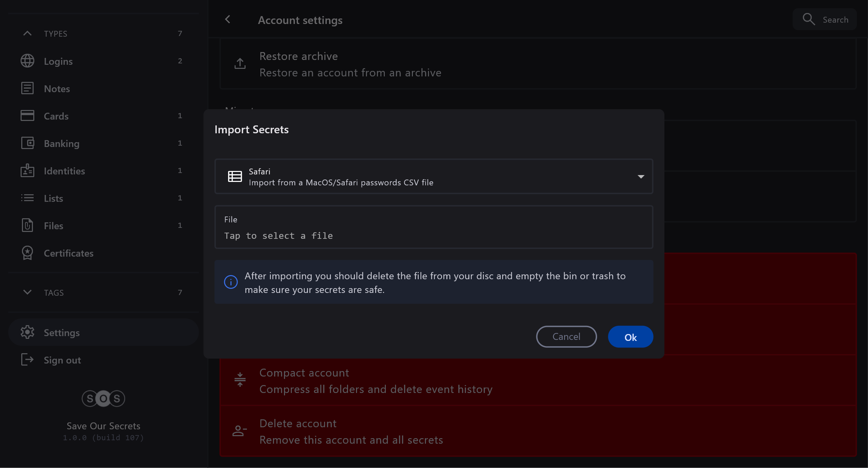Click the Notes icon in sidebar
Screen dimensions: 868x468
point(27,88)
